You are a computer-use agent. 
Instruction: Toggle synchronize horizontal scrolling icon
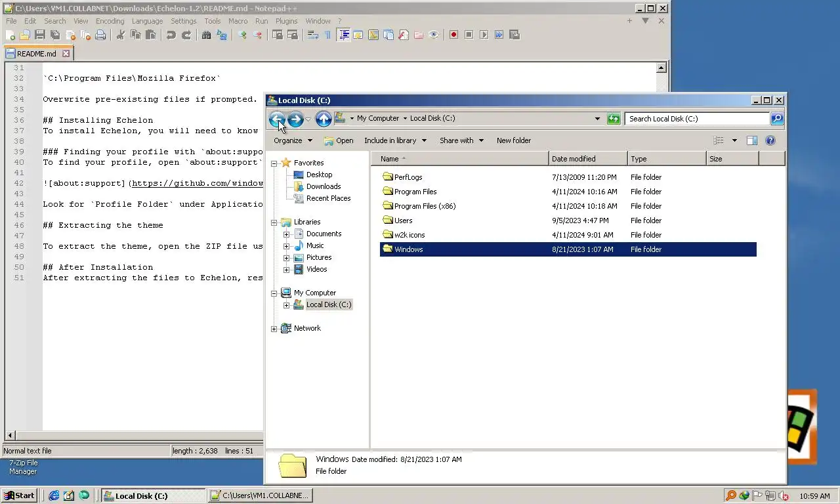(292, 35)
